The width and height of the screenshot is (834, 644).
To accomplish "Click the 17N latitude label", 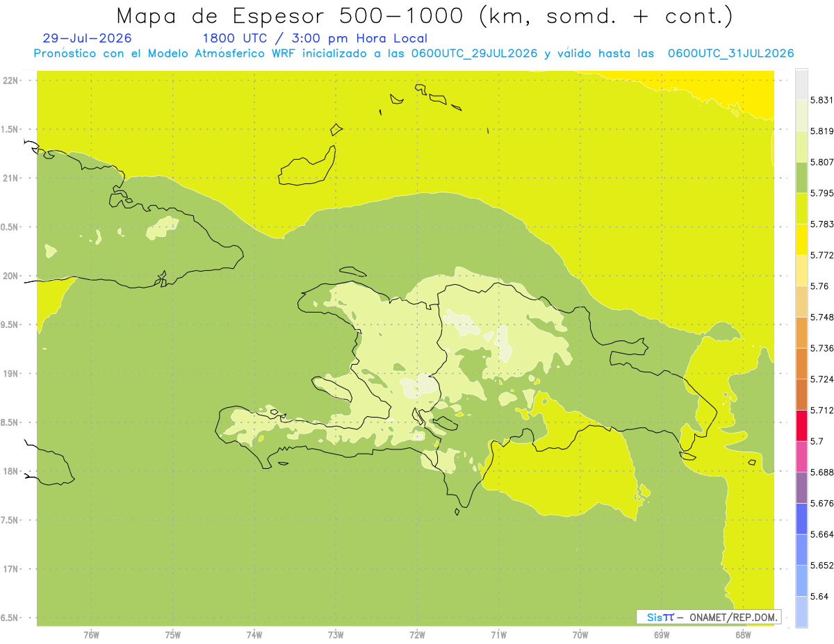I will (x=10, y=569).
